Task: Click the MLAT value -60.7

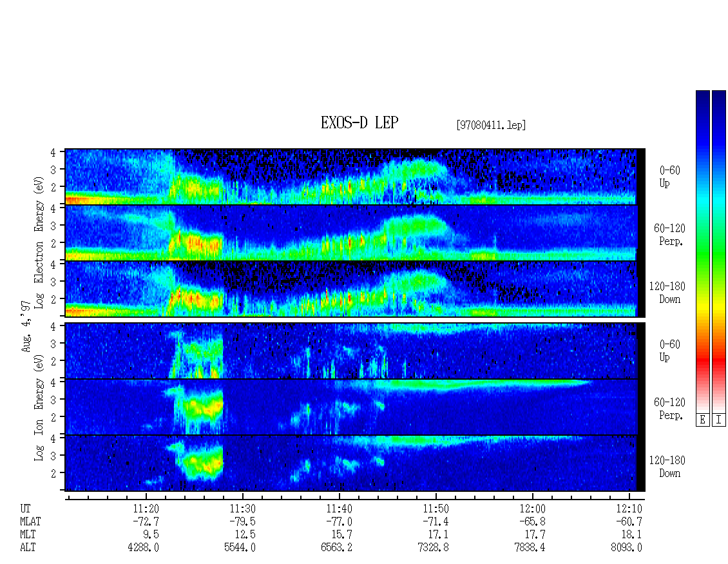Action: [x=629, y=521]
